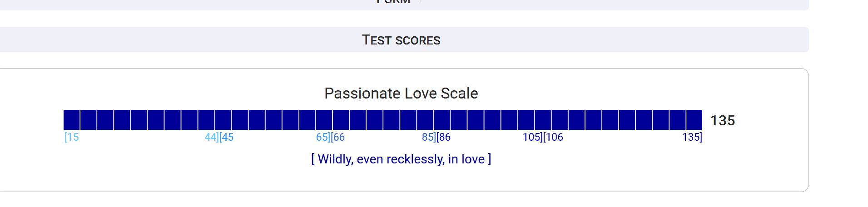Click the "85]" range end label
868x207 pixels.
click(429, 137)
